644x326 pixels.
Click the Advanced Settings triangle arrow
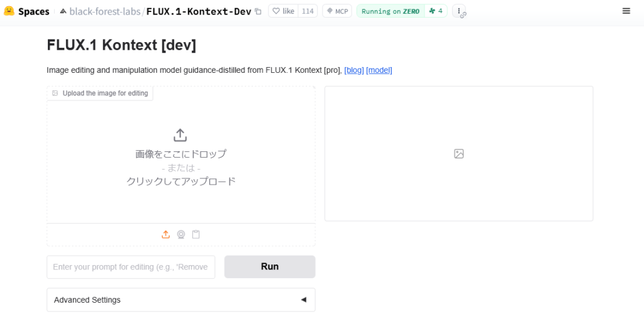pyautogui.click(x=304, y=300)
